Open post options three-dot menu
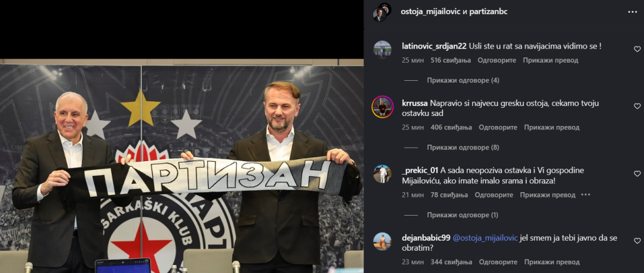Image resolution: width=644 pixels, height=273 pixels. 632,12
